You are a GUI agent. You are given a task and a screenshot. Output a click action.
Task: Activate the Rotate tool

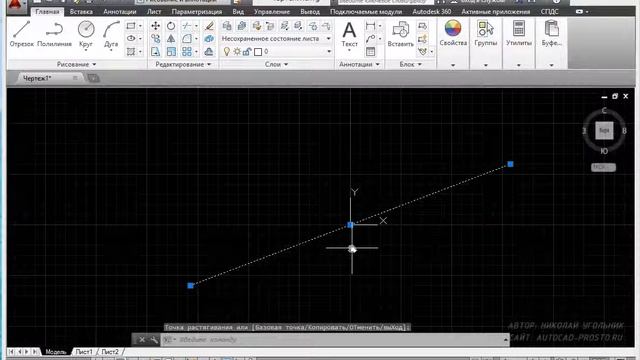point(171,26)
